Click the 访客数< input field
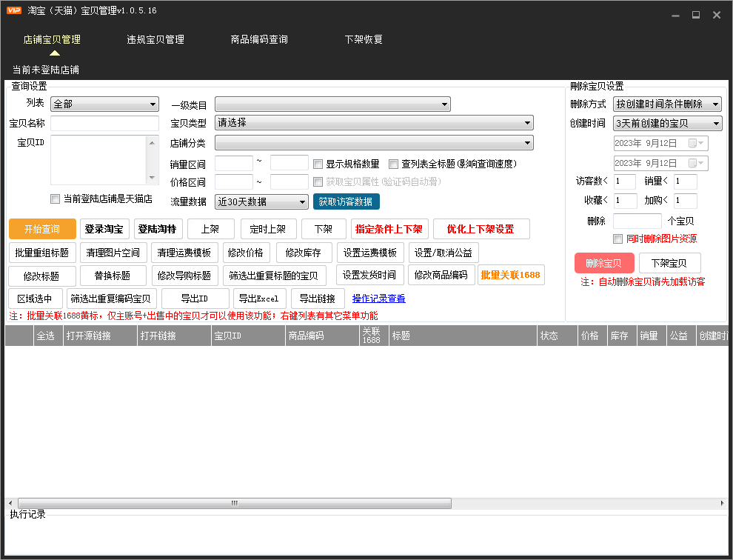 click(x=625, y=181)
